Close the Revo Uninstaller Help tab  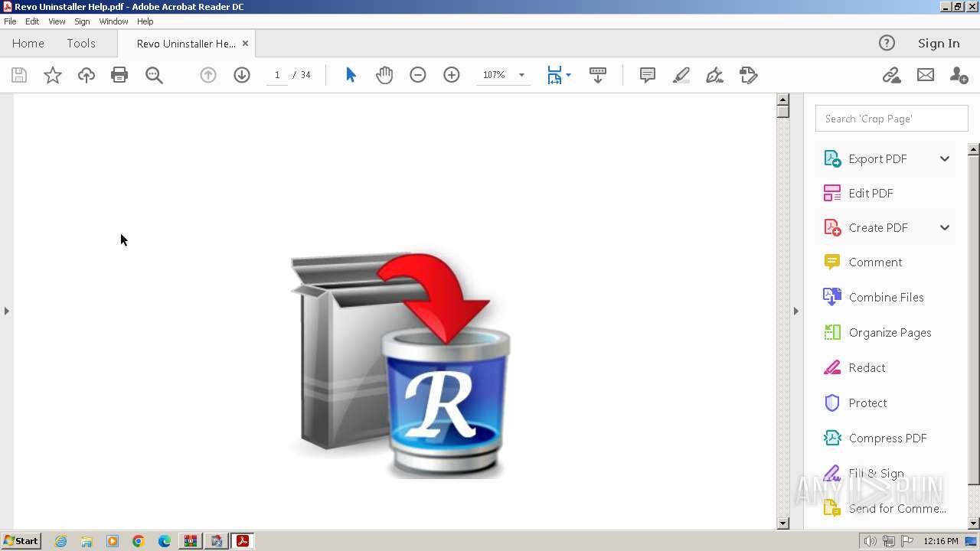(245, 44)
